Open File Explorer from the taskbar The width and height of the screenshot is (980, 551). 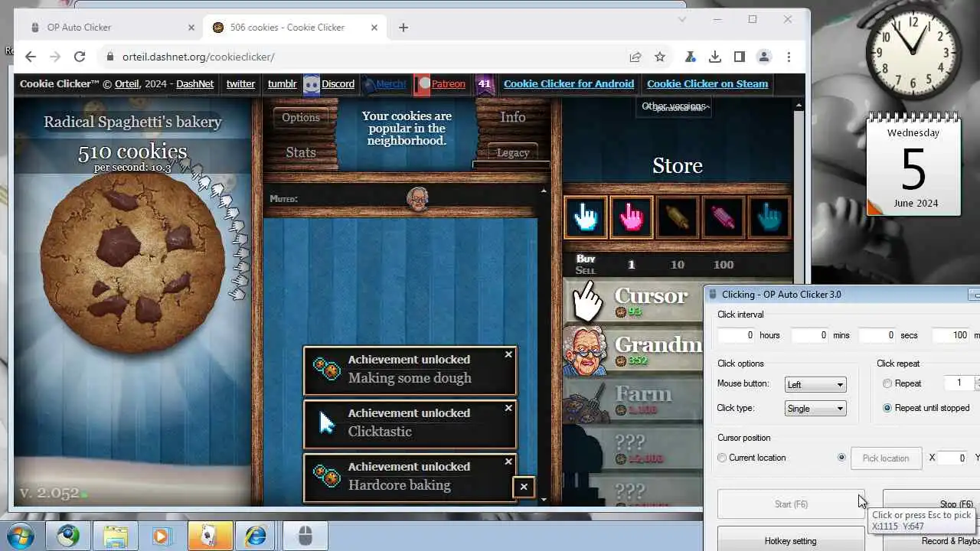[115, 536]
